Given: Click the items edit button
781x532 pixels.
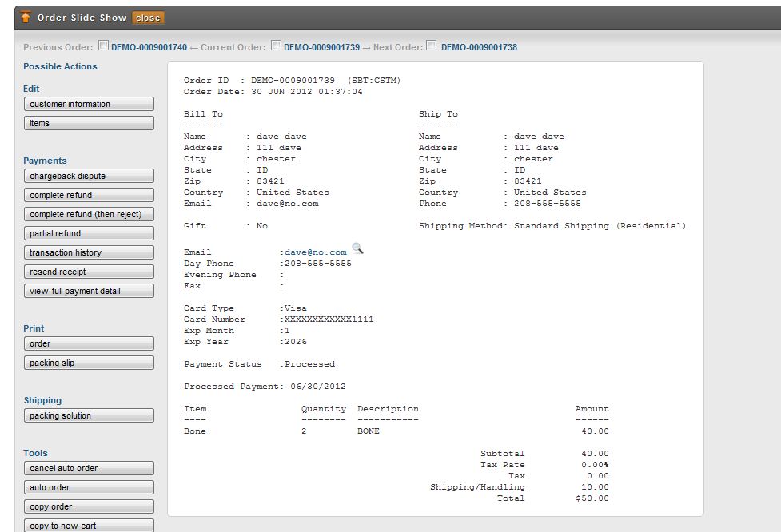Looking at the screenshot, I should coord(90,124).
